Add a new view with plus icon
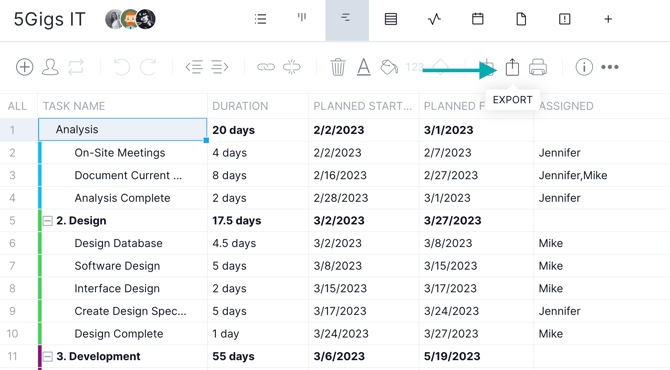The width and height of the screenshot is (670, 370). click(x=608, y=19)
